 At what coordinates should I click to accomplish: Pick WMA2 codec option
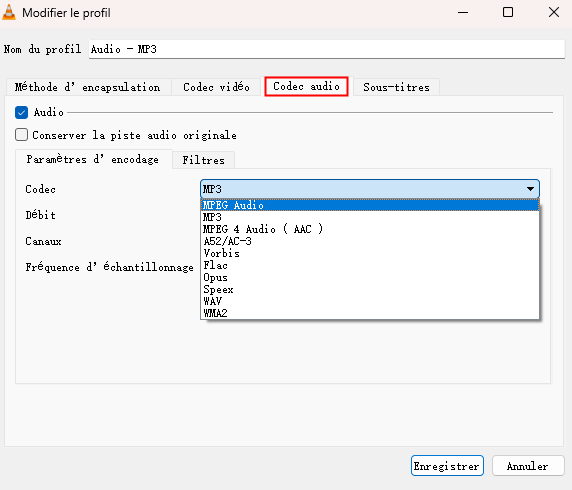(x=370, y=313)
